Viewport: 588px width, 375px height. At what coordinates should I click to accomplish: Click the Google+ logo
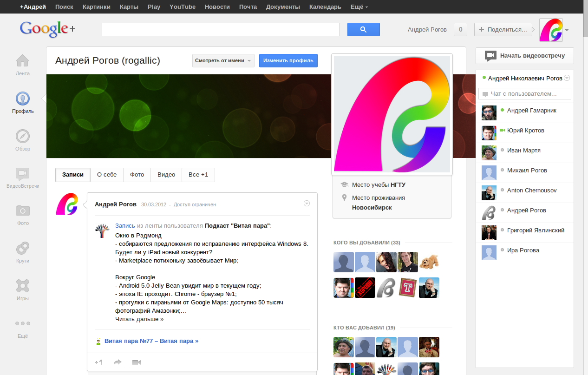(x=47, y=29)
